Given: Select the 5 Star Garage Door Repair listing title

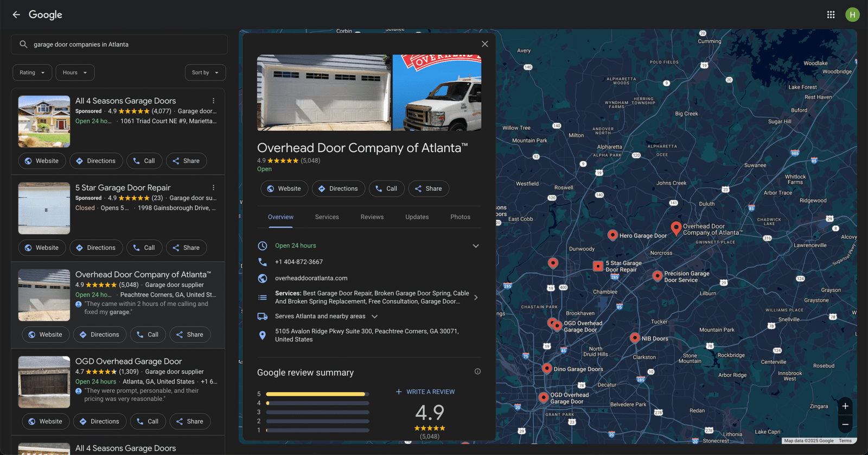Looking at the screenshot, I should coord(123,188).
